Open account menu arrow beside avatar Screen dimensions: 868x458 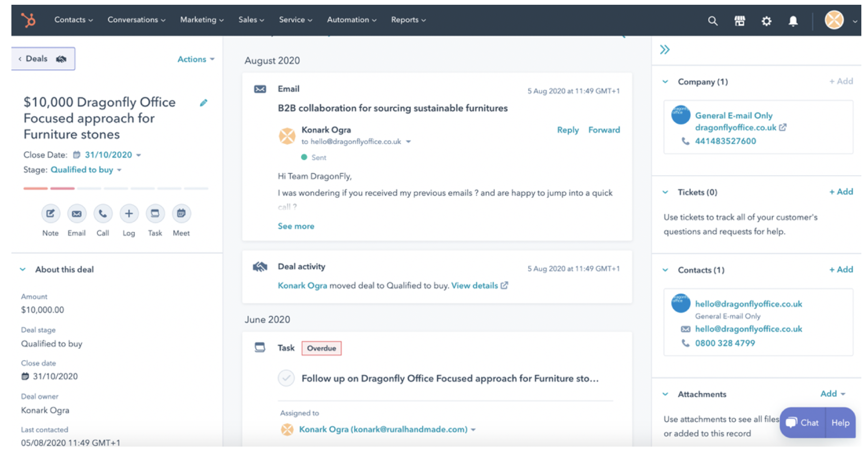[855, 21]
